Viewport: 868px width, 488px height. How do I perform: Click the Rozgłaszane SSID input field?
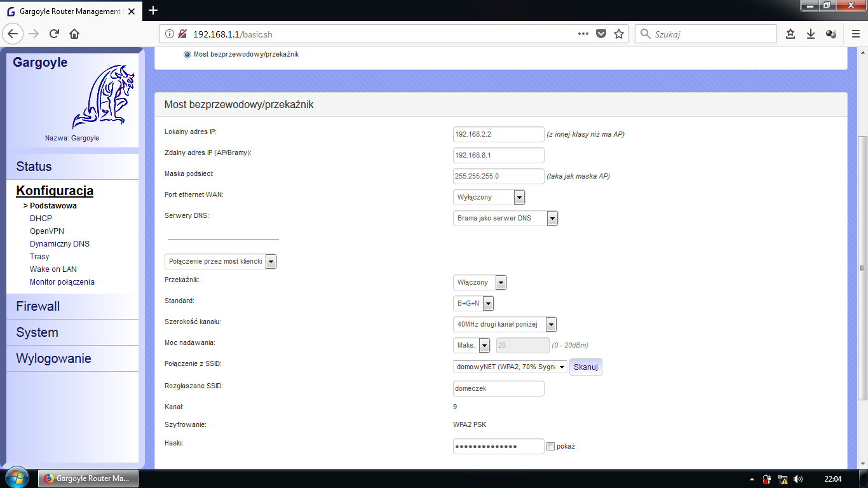coord(499,388)
